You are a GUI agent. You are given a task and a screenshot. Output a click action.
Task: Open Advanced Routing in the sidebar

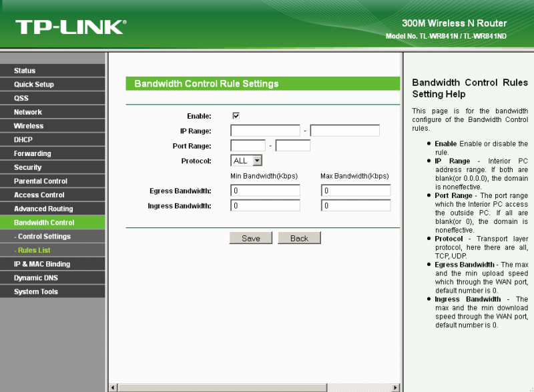tap(53, 209)
